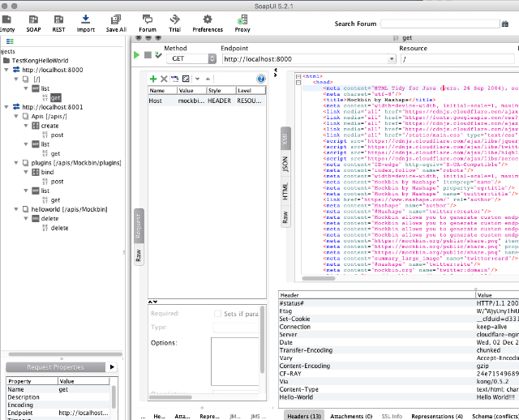Click the navigator horizontal scrollbar
This screenshot has height=420, width=519.
(x=65, y=354)
